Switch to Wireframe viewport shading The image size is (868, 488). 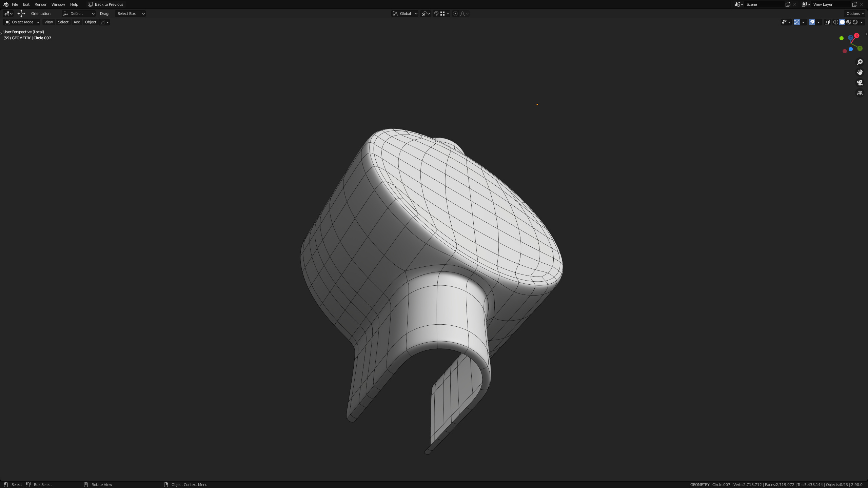click(x=836, y=22)
